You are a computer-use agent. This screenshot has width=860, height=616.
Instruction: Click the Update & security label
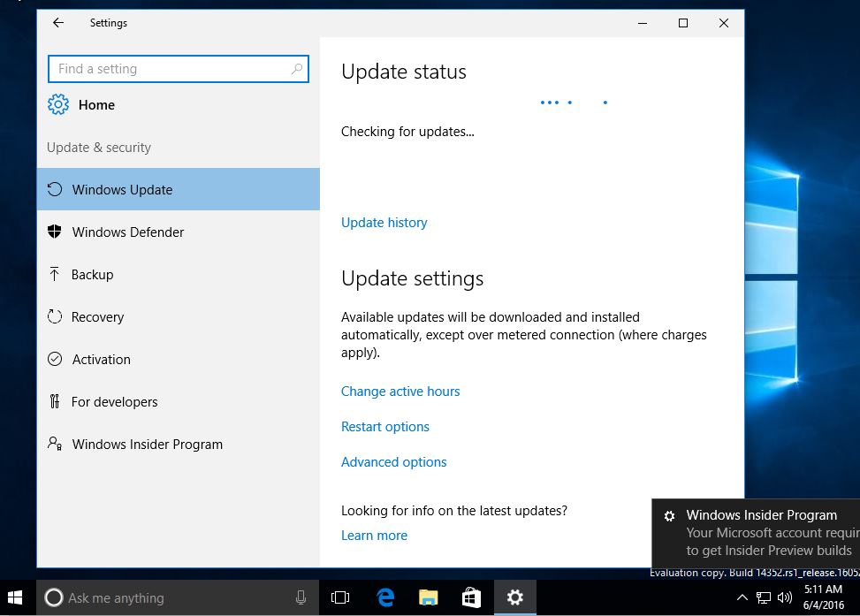(99, 147)
